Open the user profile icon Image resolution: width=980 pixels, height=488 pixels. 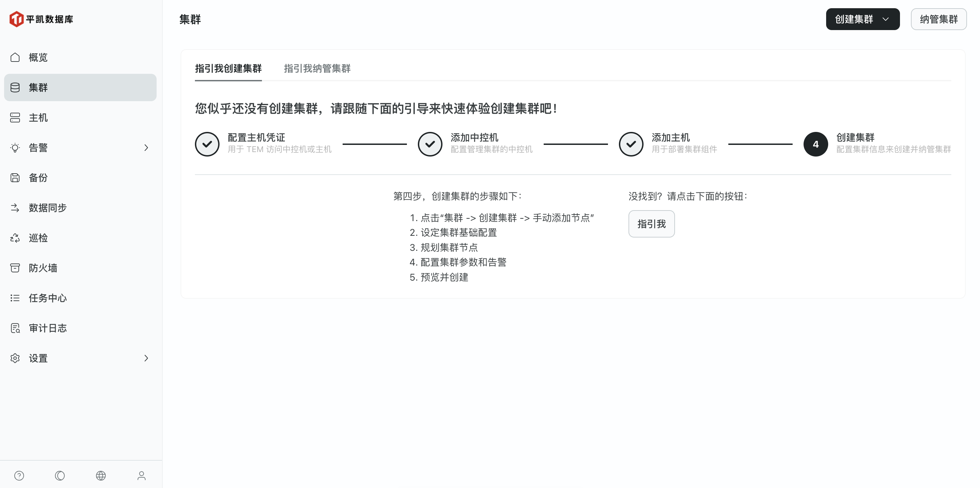click(x=142, y=475)
